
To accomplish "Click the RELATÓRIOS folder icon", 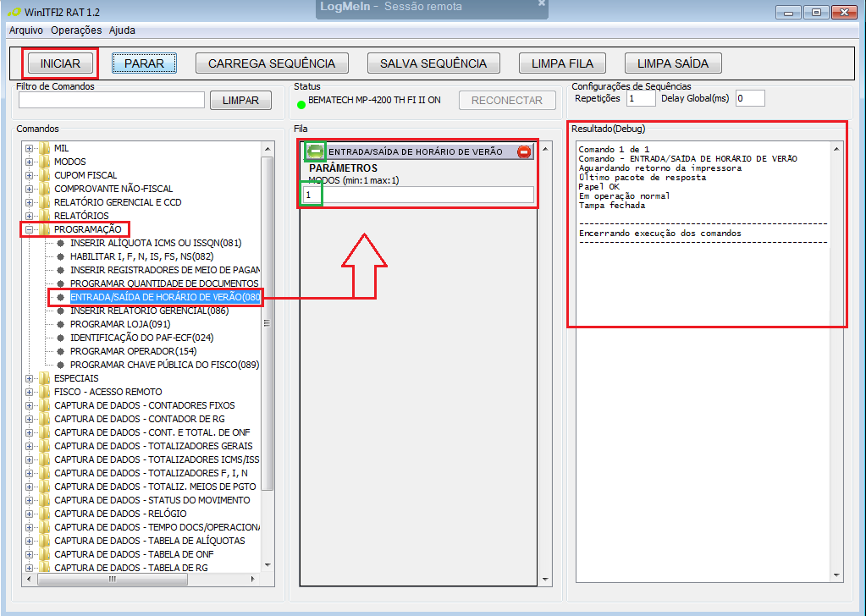I will [x=44, y=216].
